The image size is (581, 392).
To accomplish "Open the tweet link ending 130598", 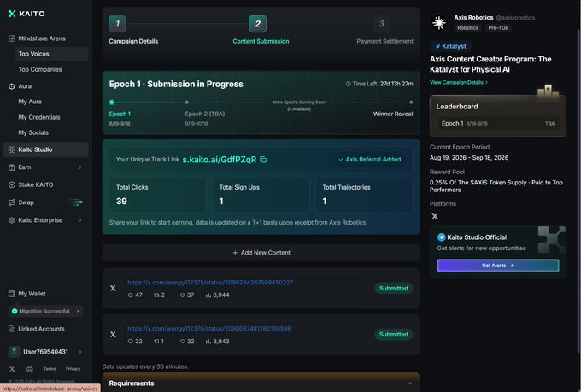I will [x=209, y=329].
